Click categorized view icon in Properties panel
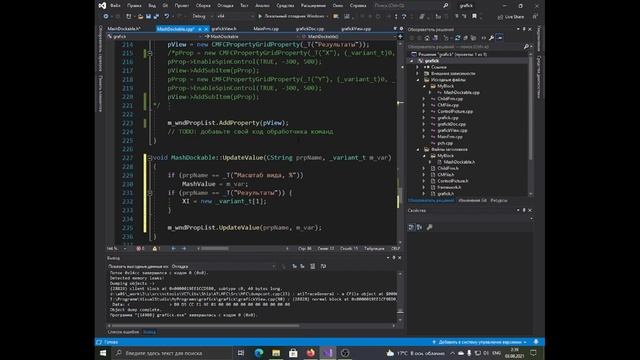The image size is (640, 360). (411, 227)
